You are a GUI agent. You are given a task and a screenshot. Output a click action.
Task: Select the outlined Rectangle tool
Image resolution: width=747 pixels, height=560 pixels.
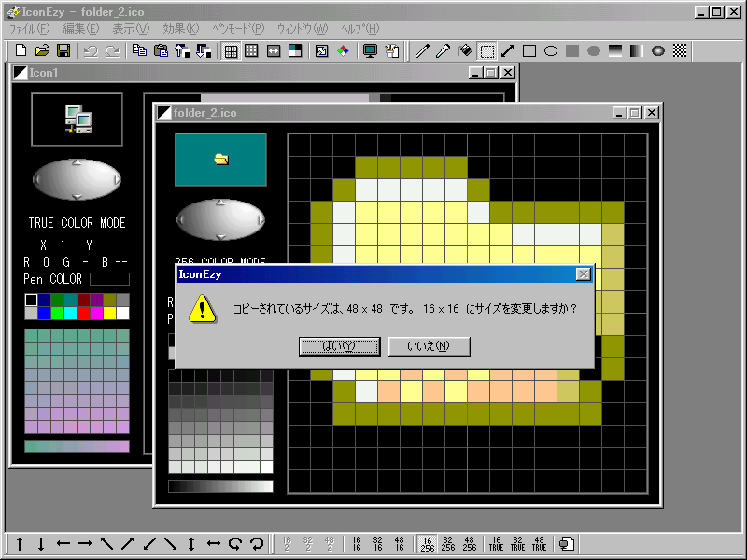(x=529, y=50)
